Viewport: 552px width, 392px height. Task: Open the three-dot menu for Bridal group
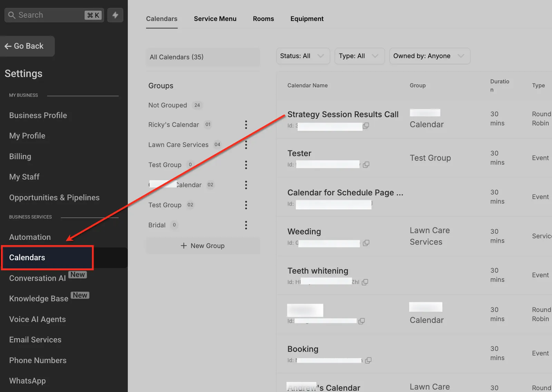coord(246,225)
